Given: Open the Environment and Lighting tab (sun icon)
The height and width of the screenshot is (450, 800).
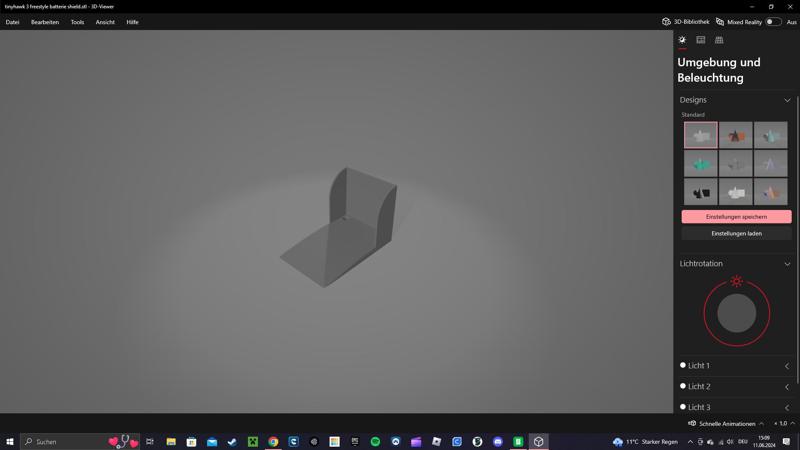Looking at the screenshot, I should 682,40.
